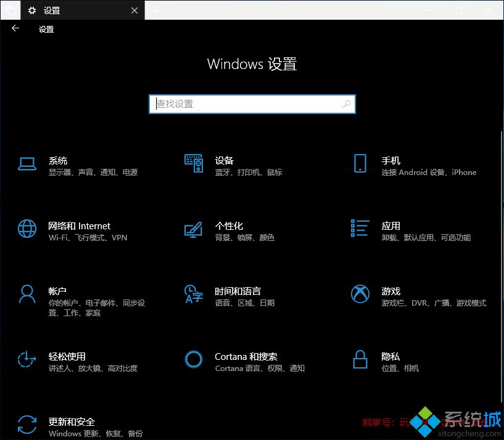Screen dimensions: 504x440
Task: Open the System (系统) laptop icon
Action: (x=27, y=164)
